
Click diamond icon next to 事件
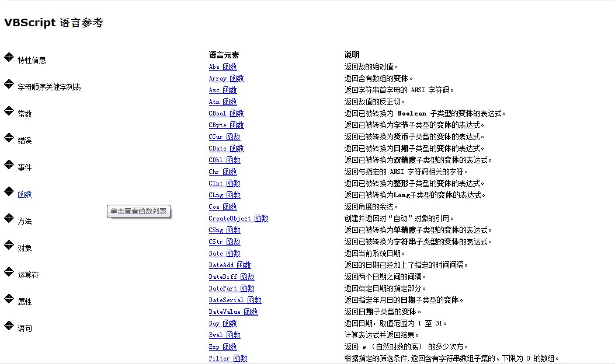click(x=9, y=164)
